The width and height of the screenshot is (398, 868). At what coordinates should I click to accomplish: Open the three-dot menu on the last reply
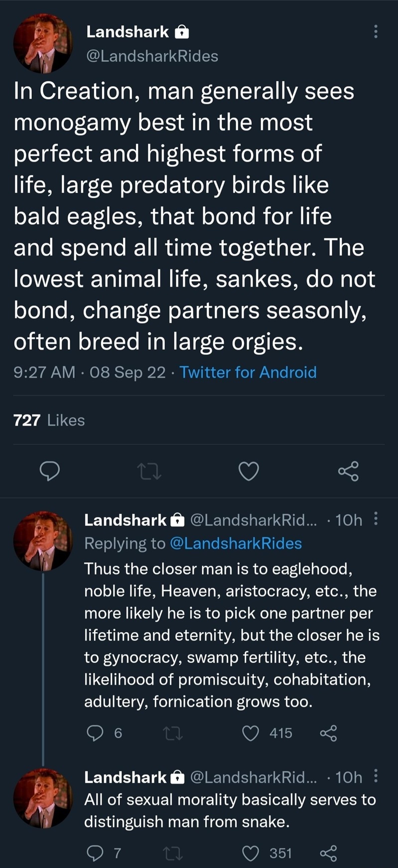pyautogui.click(x=376, y=776)
